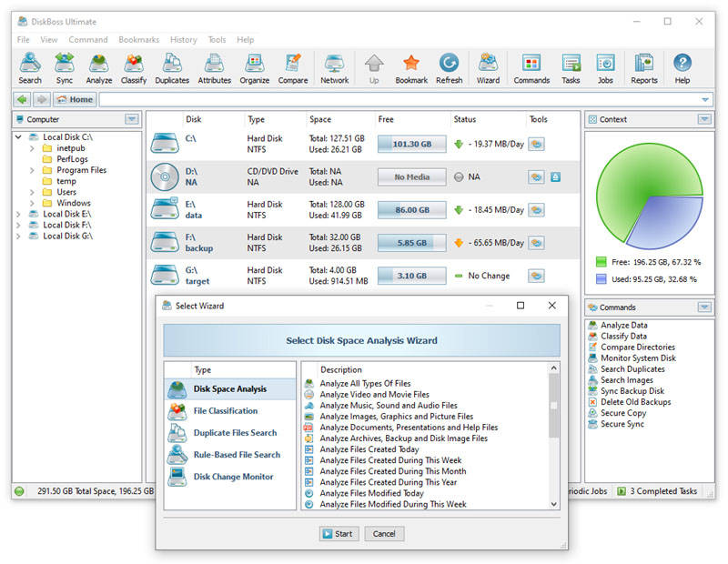This screenshot has width=728, height=564.
Task: Select the Duplicates tool in the toolbar
Action: click(173, 68)
